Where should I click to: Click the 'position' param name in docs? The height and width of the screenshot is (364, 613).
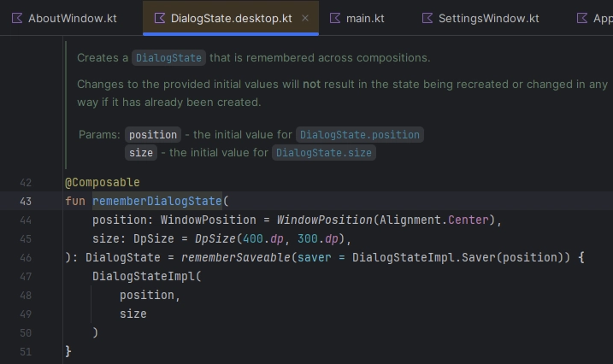(153, 135)
